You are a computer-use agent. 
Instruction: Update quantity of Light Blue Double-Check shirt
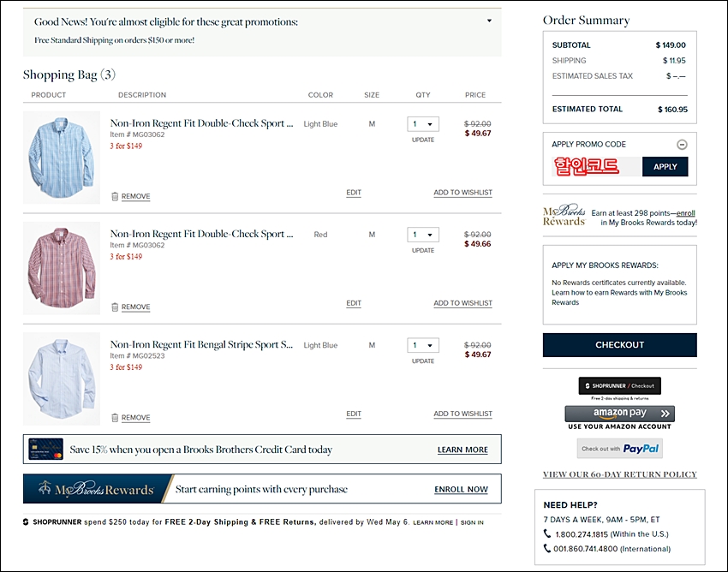click(423, 140)
